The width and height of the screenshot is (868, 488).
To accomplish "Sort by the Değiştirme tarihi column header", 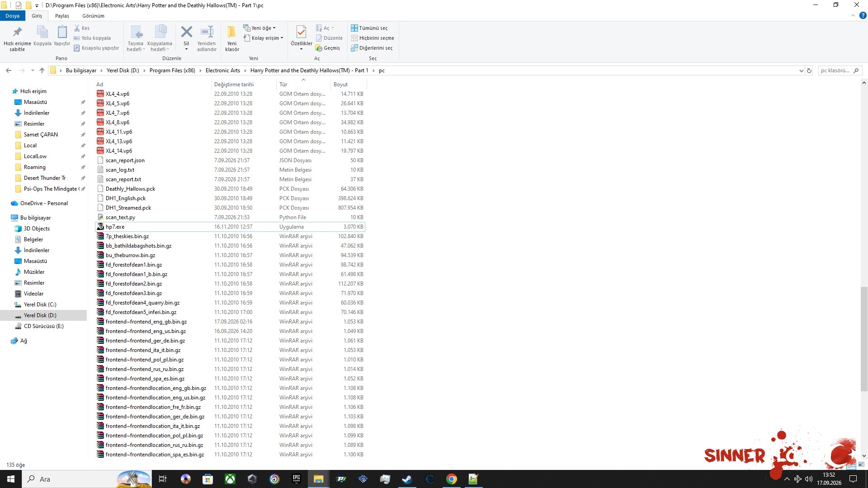I will [244, 84].
